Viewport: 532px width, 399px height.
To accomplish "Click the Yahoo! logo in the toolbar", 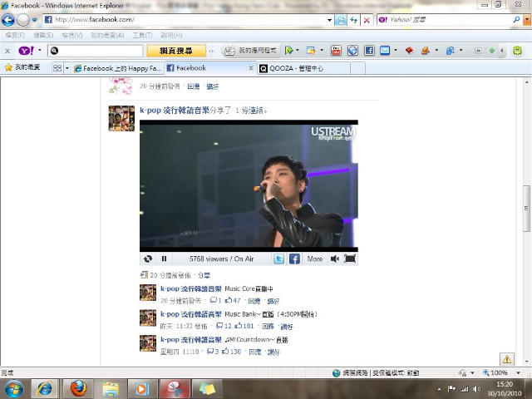I will pyautogui.click(x=26, y=51).
